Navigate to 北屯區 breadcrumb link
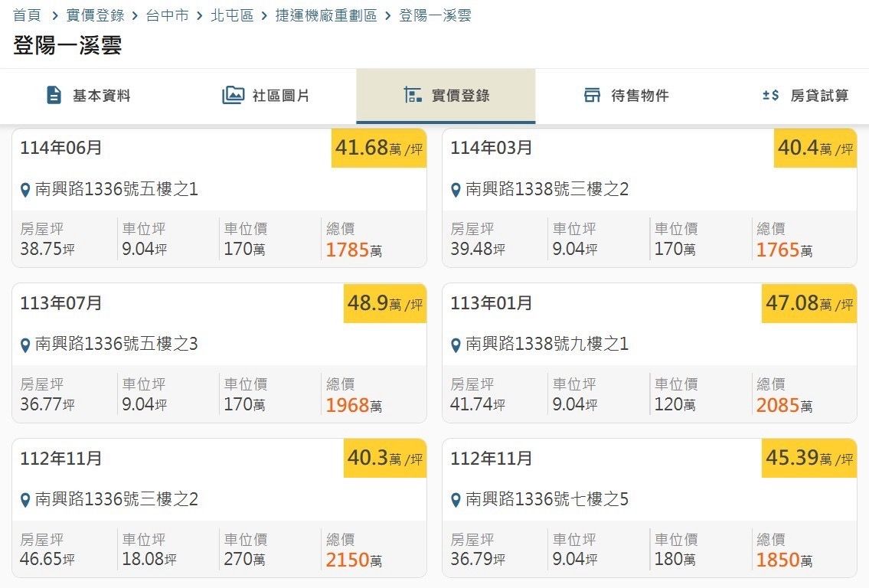 [x=232, y=15]
